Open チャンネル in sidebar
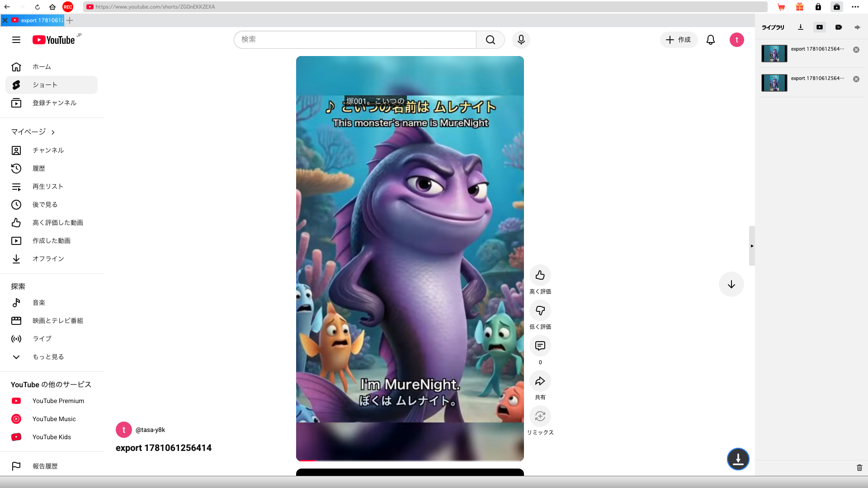868x488 pixels. (52, 150)
